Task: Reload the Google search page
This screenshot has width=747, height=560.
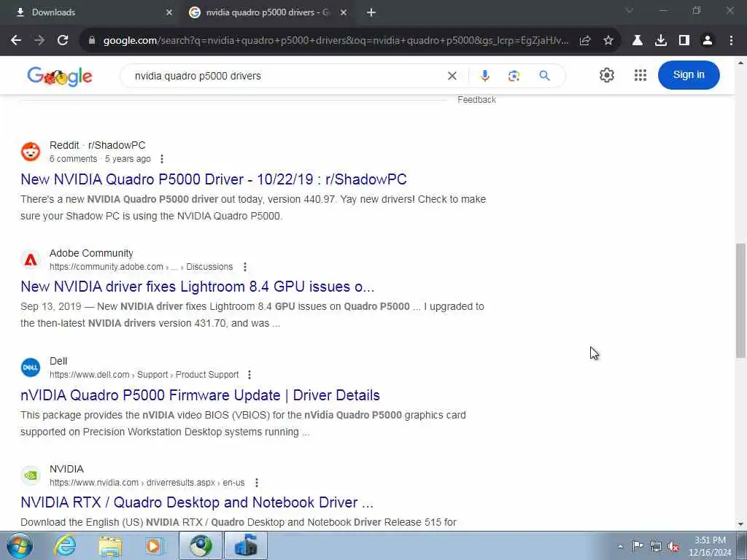Action: click(x=63, y=41)
